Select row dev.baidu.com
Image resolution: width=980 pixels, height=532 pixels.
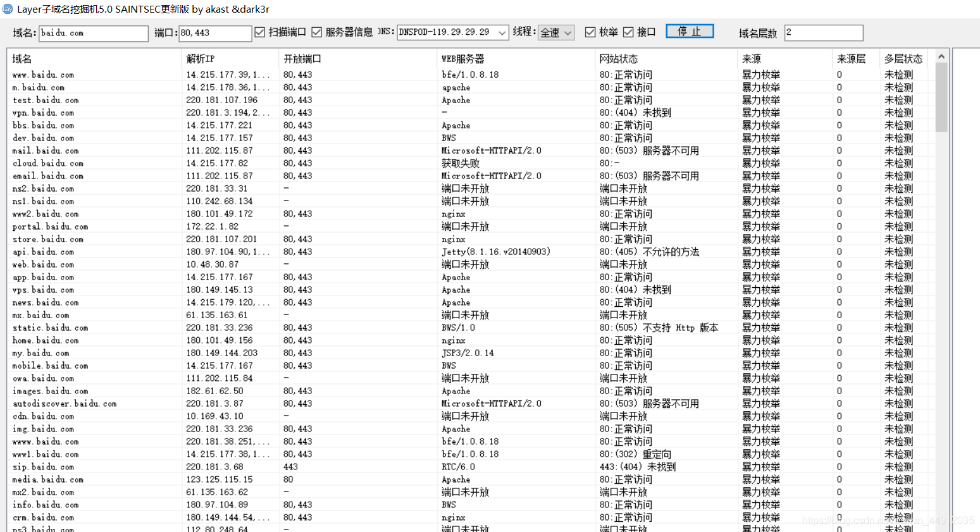(x=471, y=138)
